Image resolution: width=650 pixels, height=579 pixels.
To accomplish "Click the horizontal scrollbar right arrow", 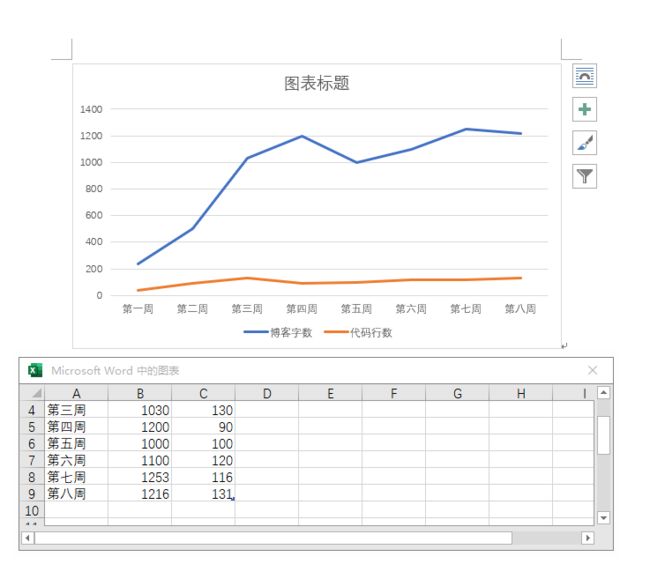I will 587,538.
